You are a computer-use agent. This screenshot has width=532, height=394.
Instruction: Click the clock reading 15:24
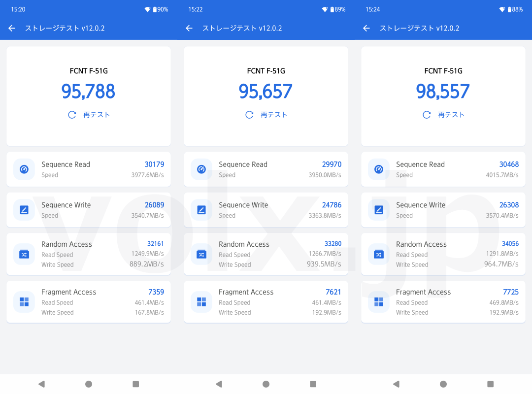click(372, 9)
